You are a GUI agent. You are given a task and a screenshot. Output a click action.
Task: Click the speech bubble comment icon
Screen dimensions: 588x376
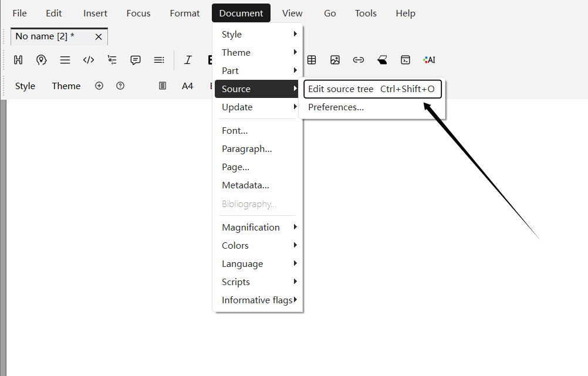point(136,60)
